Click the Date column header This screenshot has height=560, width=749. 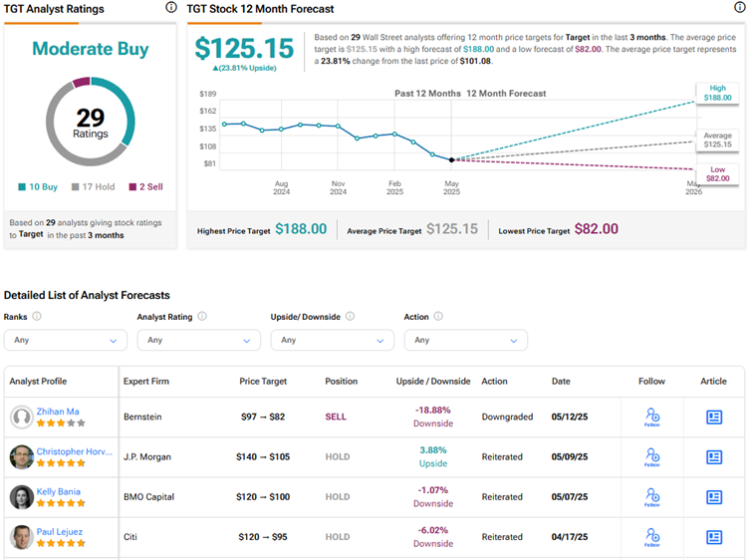pyautogui.click(x=561, y=382)
